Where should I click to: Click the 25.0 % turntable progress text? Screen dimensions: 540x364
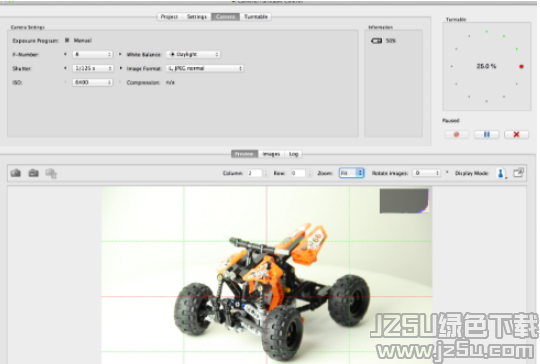click(x=486, y=66)
